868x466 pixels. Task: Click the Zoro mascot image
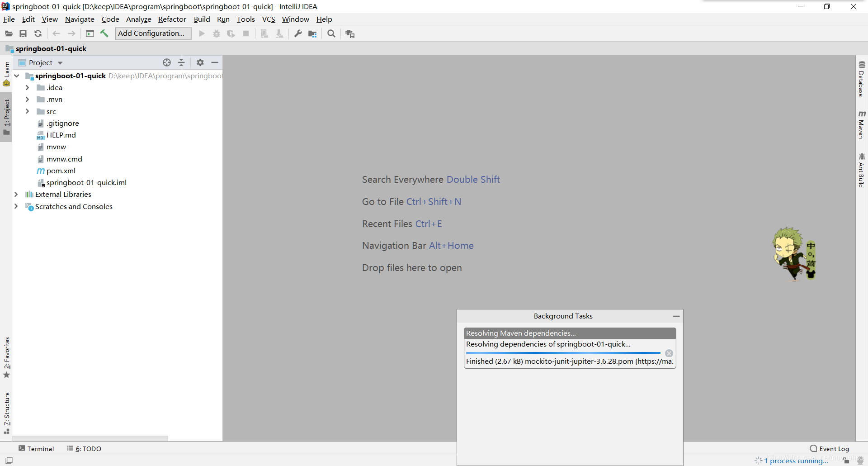[794, 253]
